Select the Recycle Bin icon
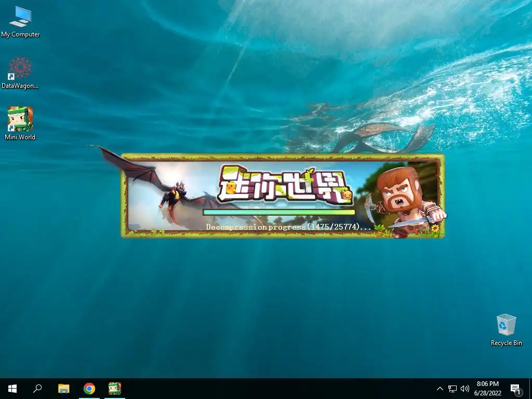This screenshot has width=532, height=399. point(506,330)
